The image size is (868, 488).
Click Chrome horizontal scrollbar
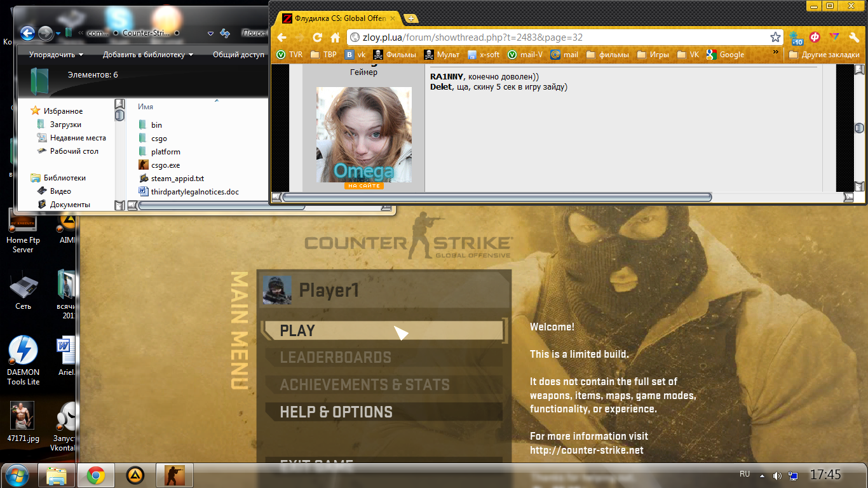(x=496, y=197)
